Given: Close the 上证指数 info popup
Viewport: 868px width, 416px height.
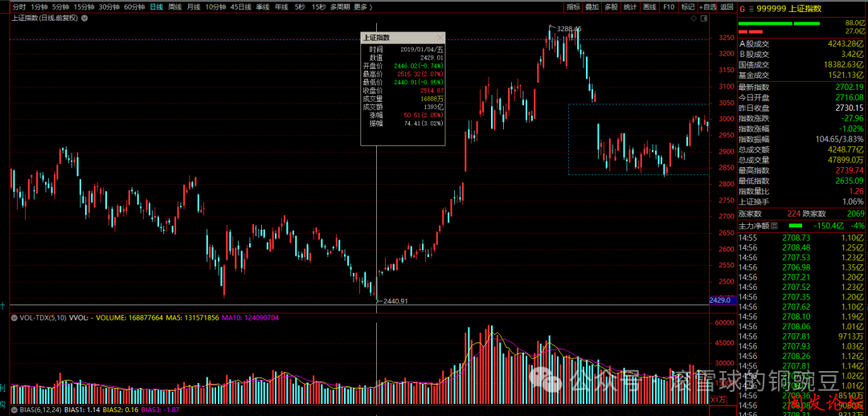Looking at the screenshot, I should tap(439, 37).
